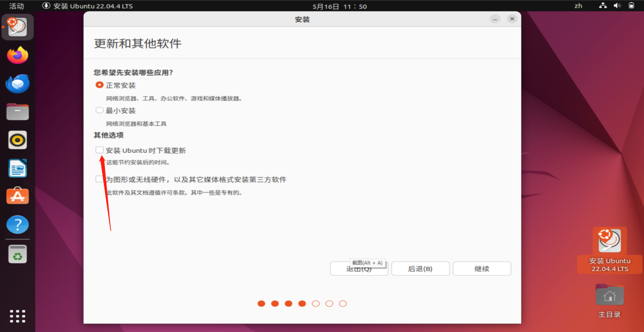The width and height of the screenshot is (644, 332).
Task: Launch Rhythmbox music player
Action: pyautogui.click(x=18, y=140)
